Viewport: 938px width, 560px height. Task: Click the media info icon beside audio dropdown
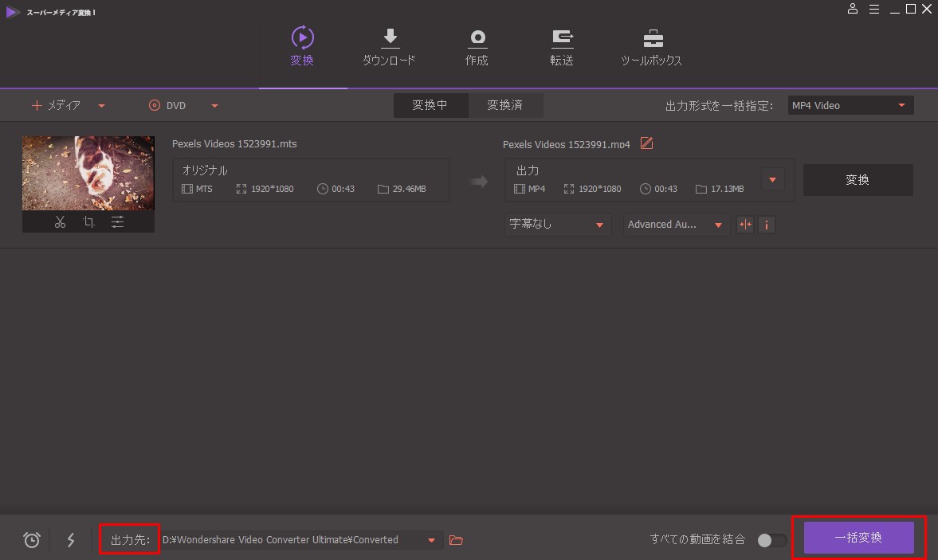(x=767, y=225)
